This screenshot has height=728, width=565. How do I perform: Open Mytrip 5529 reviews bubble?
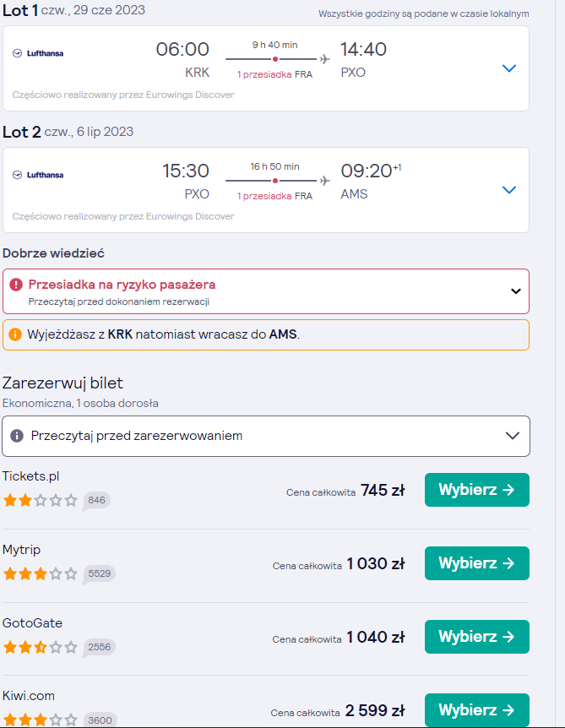pos(99,574)
